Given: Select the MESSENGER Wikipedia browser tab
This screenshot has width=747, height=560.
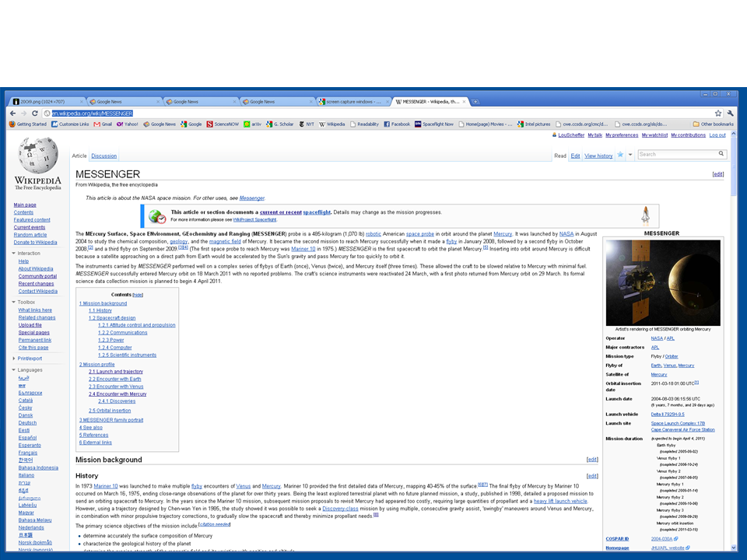Looking at the screenshot, I should tap(430, 101).
